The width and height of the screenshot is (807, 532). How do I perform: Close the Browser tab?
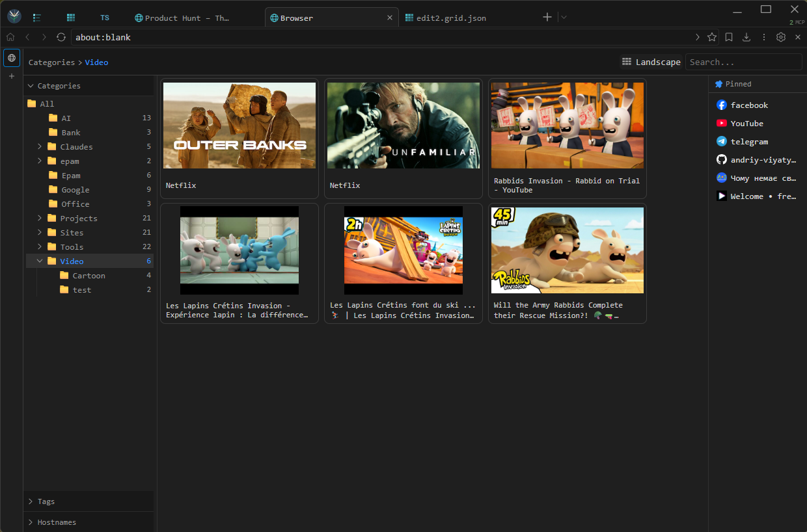click(x=390, y=18)
